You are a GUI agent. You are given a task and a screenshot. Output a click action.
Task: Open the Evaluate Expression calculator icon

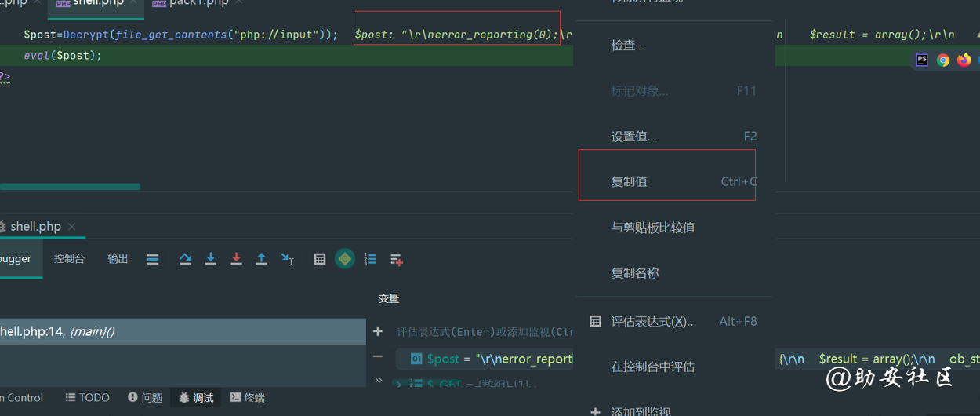pyautogui.click(x=320, y=259)
